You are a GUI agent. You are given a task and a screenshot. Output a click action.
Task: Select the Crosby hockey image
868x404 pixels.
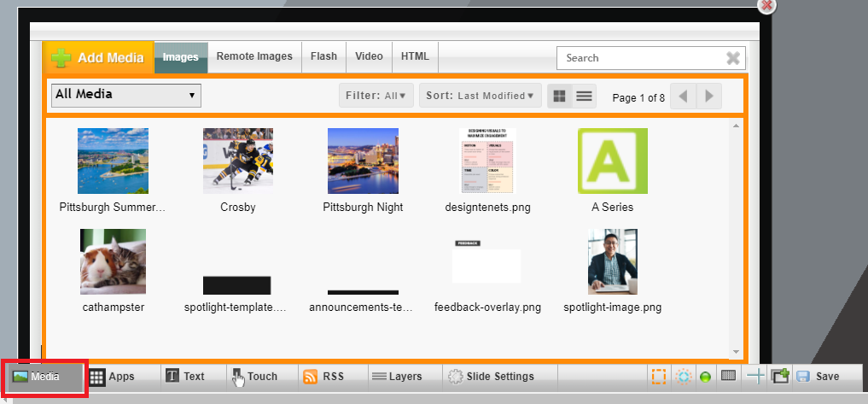click(x=238, y=161)
